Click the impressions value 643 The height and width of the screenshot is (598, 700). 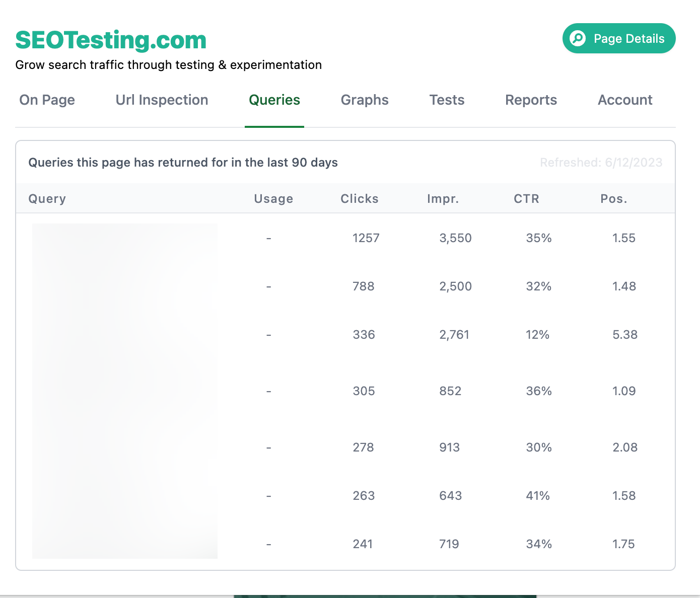pos(451,496)
